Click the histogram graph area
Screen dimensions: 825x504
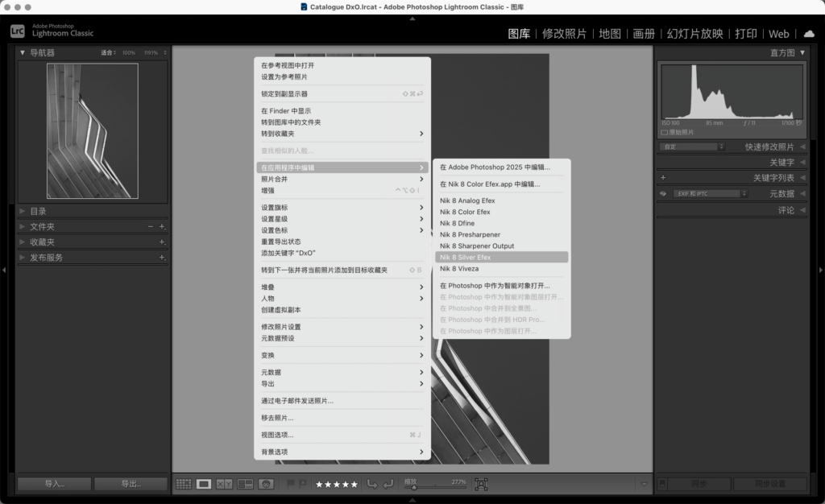732,92
